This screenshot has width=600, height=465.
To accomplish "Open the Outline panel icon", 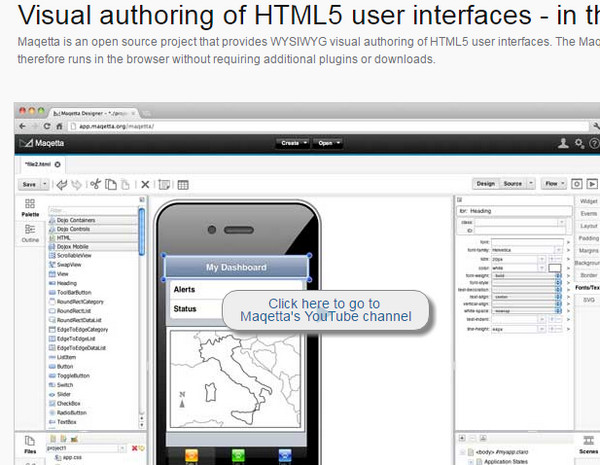I will click(x=30, y=233).
